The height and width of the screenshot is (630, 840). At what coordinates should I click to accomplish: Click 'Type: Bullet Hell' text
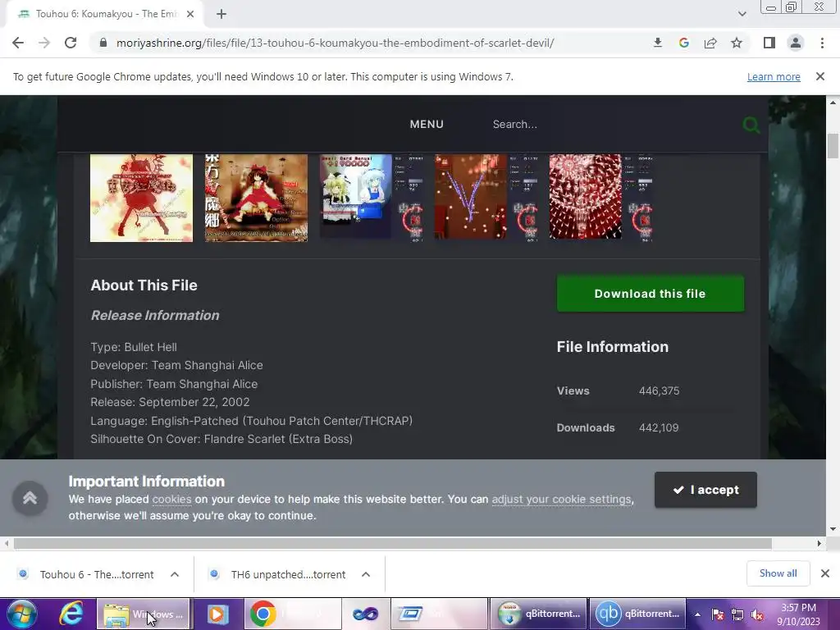click(x=134, y=347)
